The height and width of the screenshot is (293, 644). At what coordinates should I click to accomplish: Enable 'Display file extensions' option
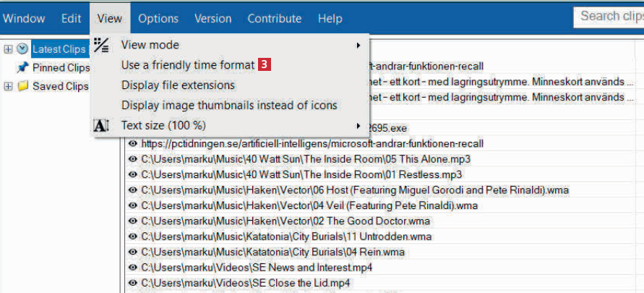178,85
